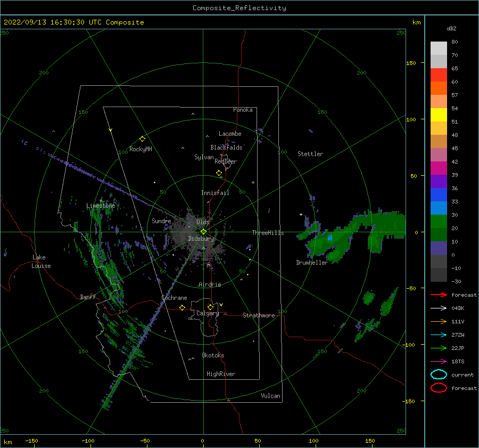
Task: Click the Limestone label
Action: coord(101,206)
